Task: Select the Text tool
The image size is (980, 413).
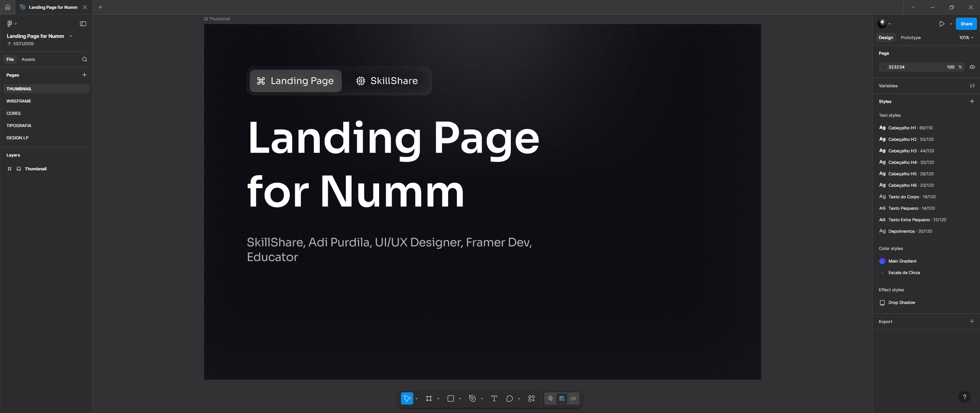Action: (494, 398)
